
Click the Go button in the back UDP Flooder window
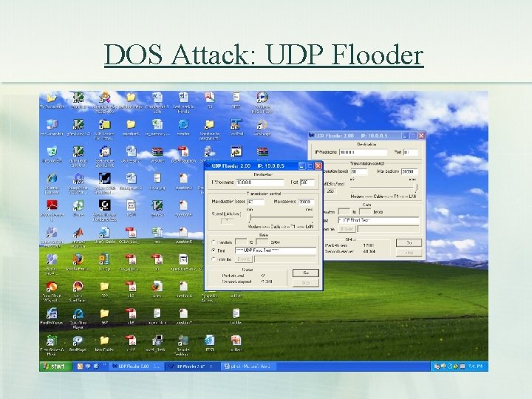pyautogui.click(x=409, y=242)
